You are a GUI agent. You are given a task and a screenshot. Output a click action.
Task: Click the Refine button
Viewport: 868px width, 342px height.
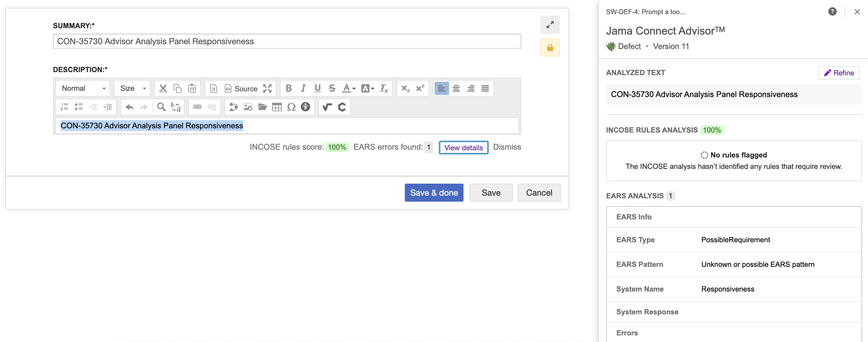click(839, 73)
